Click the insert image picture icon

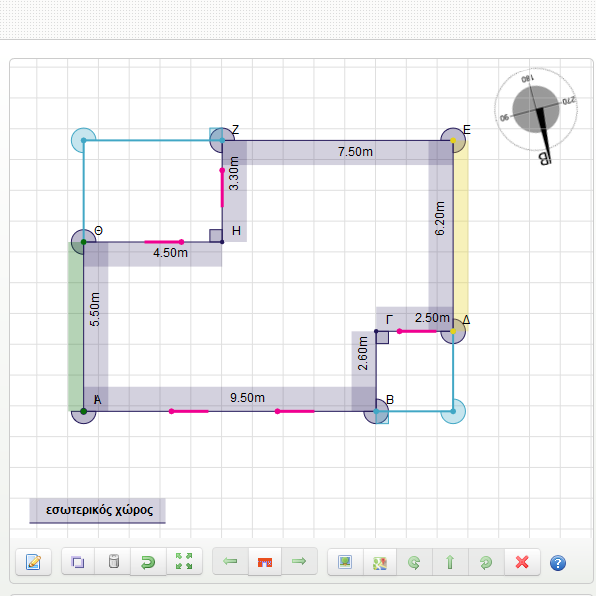click(345, 562)
